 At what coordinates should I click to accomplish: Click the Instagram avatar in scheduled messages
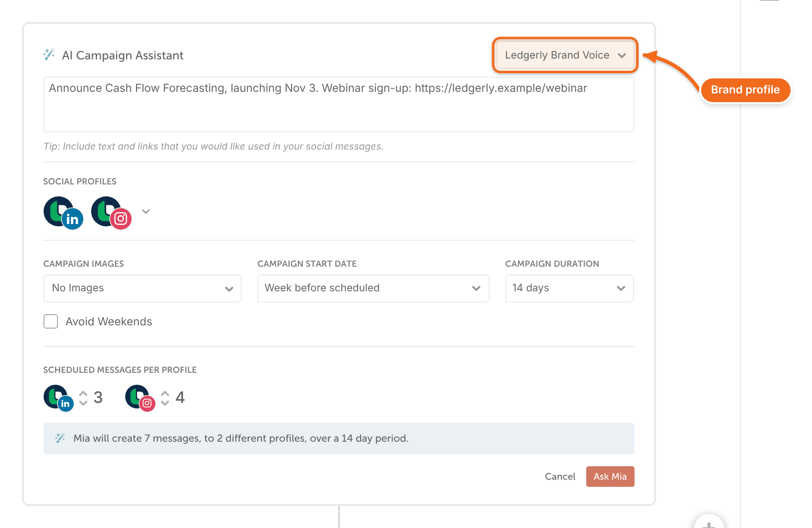(140, 398)
